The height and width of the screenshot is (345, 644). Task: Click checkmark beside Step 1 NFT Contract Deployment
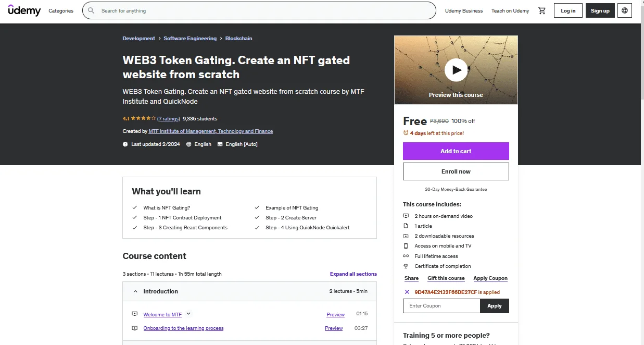tap(135, 217)
